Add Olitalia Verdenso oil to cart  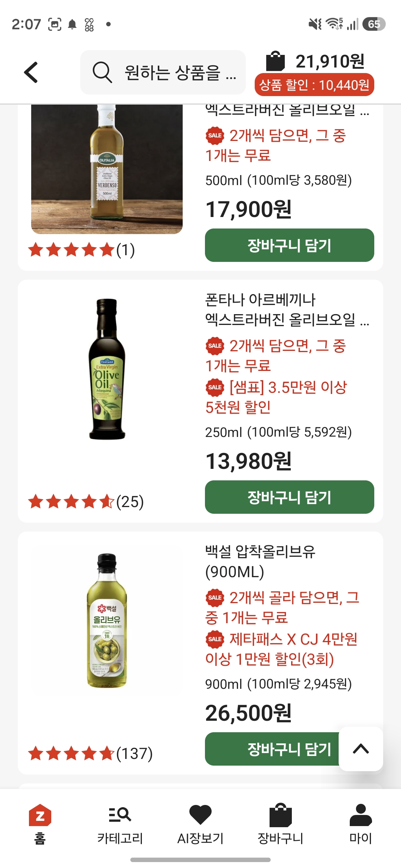pos(289,245)
